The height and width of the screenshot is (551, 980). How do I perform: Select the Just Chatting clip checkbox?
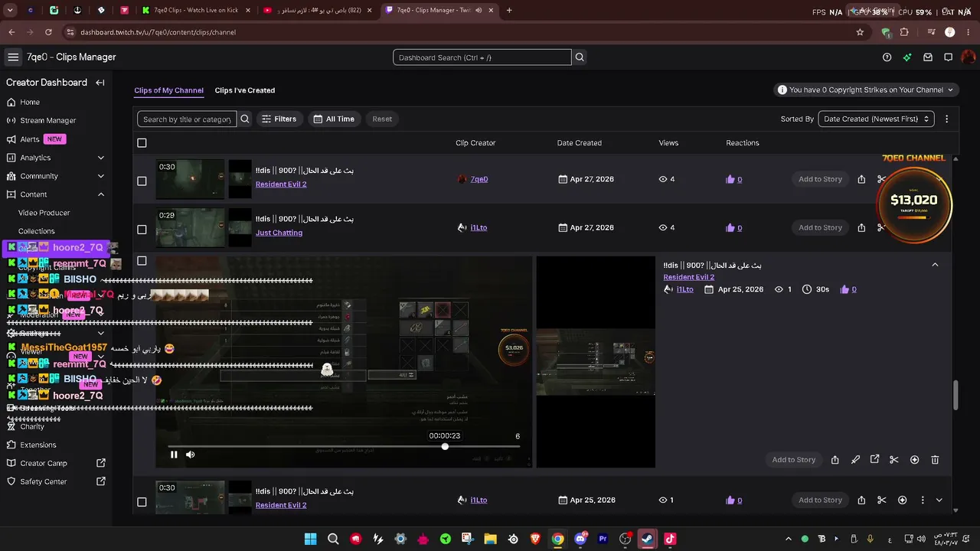pyautogui.click(x=142, y=230)
